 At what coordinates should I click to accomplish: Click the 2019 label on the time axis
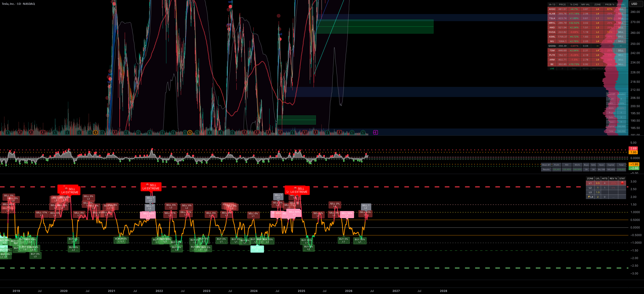click(x=16, y=291)
